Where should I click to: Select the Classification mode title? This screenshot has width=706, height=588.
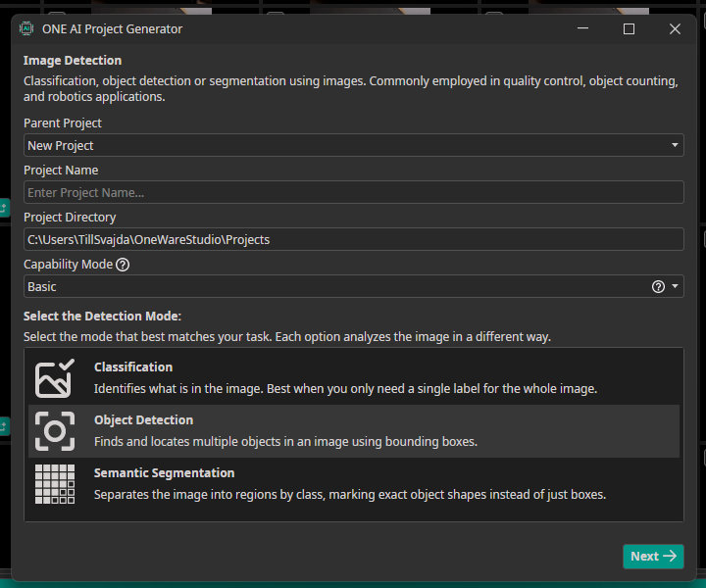tap(133, 367)
